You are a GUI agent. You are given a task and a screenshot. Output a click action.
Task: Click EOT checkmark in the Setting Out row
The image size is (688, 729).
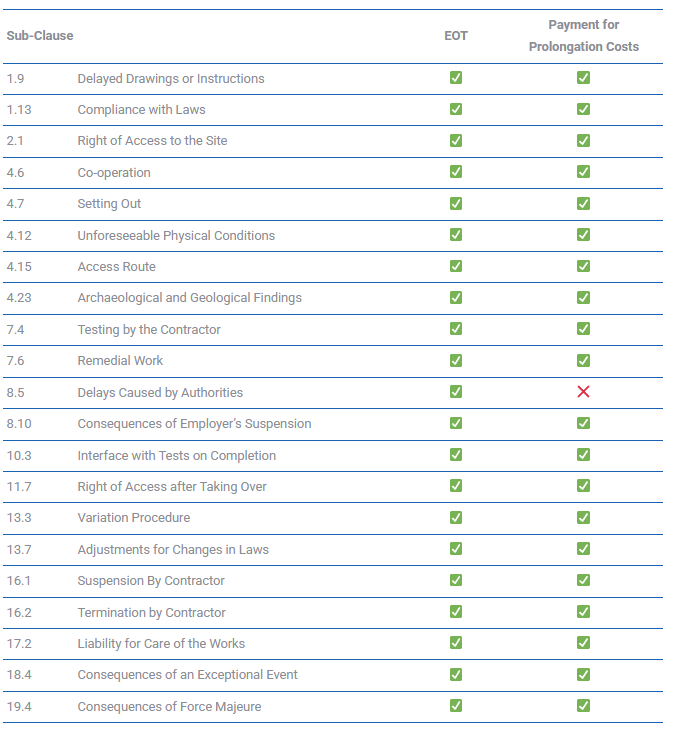(x=456, y=204)
